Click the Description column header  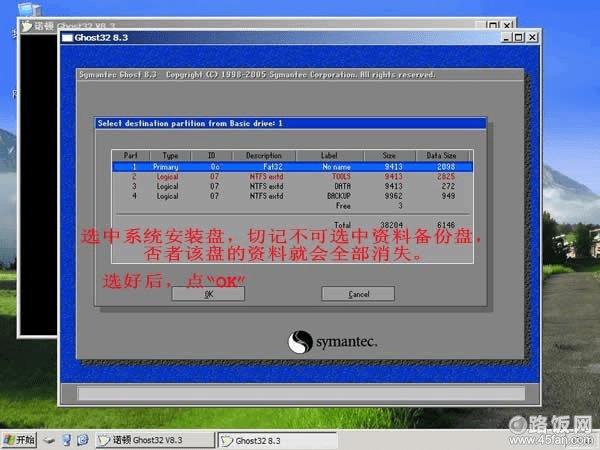tap(264, 155)
